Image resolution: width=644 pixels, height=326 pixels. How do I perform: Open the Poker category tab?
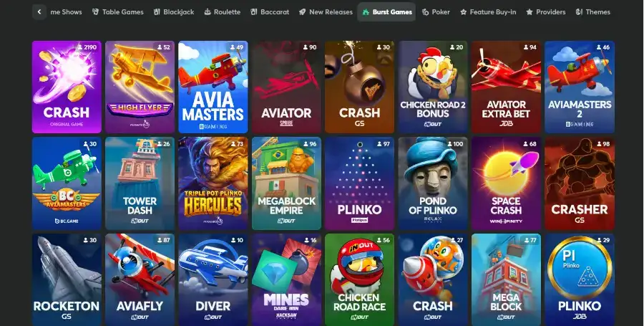pos(436,12)
